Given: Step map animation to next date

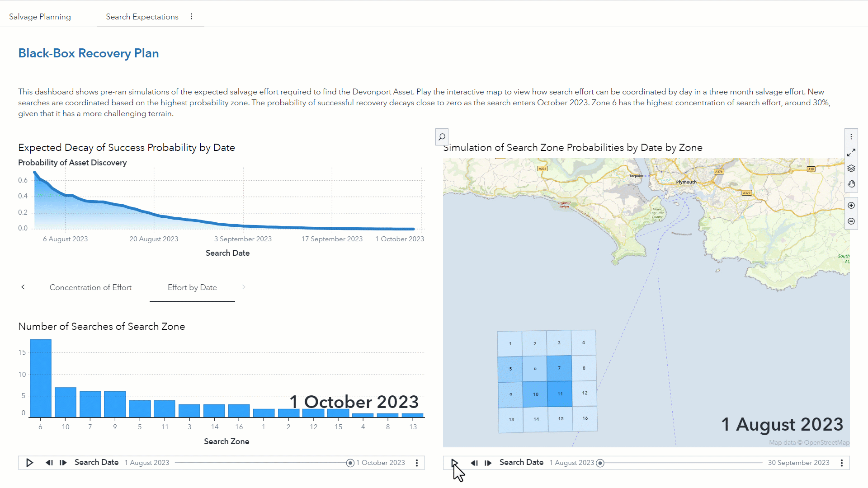Looking at the screenshot, I should tap(488, 463).
